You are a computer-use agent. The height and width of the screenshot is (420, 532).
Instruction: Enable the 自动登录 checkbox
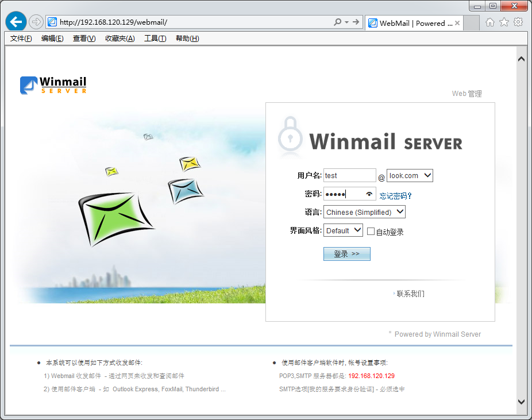point(371,232)
